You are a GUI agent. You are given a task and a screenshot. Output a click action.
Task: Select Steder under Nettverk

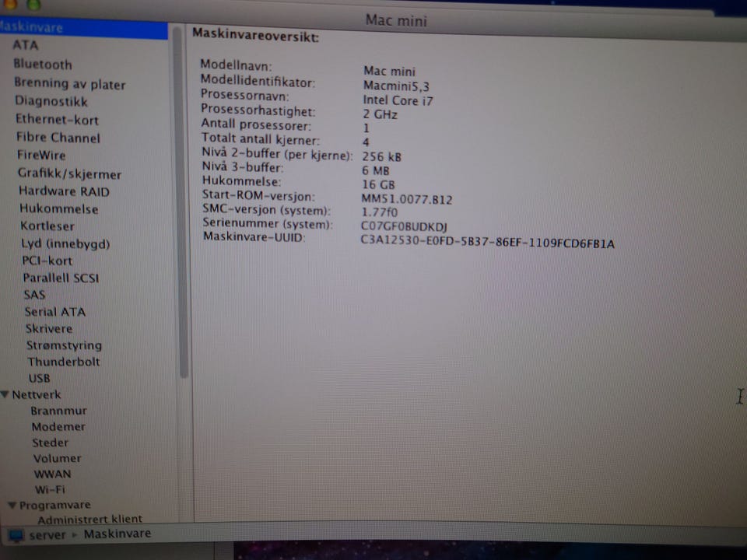(51, 443)
